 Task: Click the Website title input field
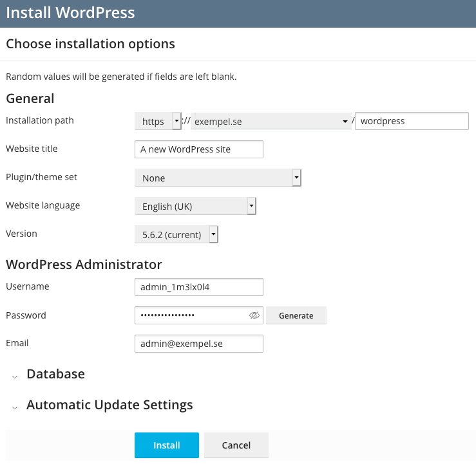pos(198,149)
